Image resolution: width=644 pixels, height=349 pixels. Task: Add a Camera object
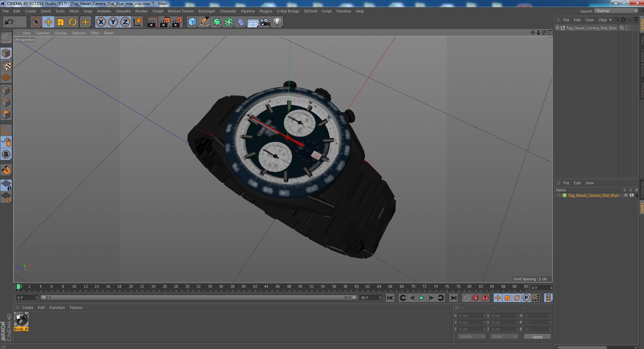pyautogui.click(x=265, y=22)
